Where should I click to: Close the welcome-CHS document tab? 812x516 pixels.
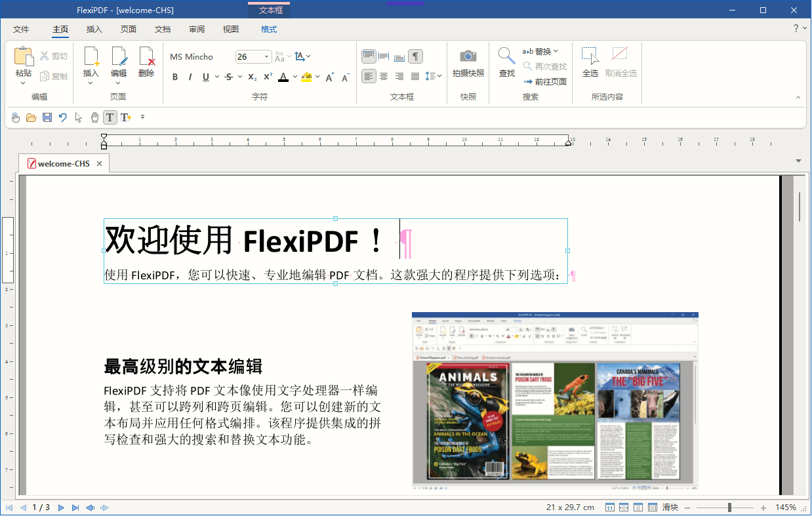point(99,163)
